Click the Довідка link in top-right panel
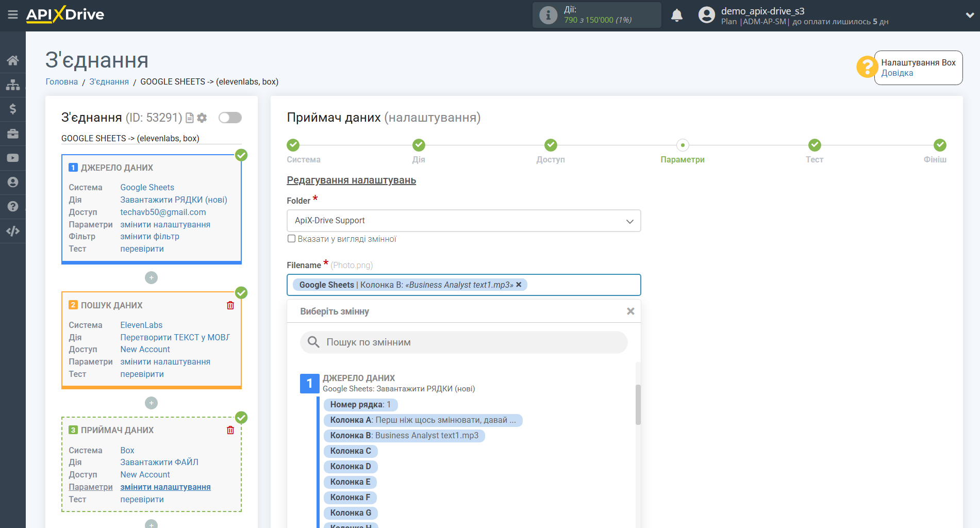This screenshot has width=980, height=528. click(x=896, y=73)
